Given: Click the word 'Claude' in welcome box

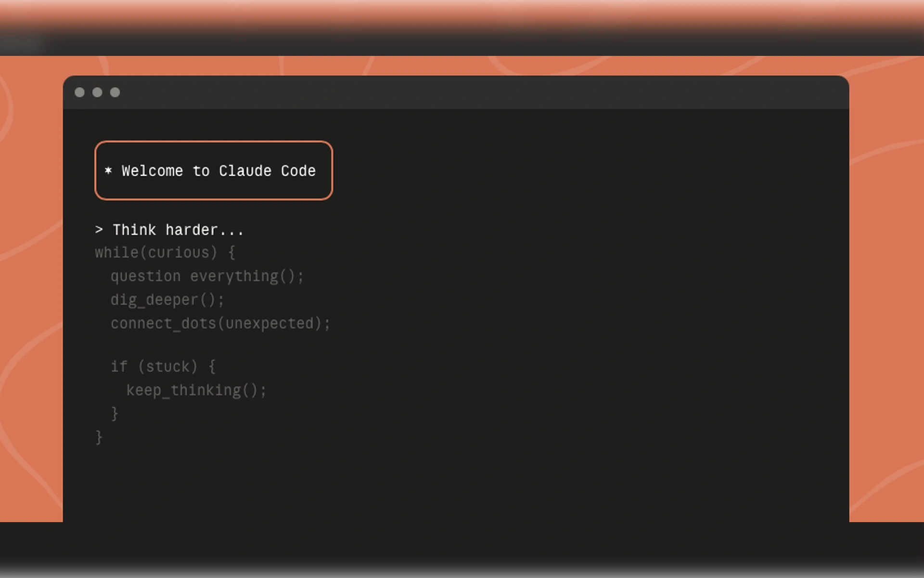Looking at the screenshot, I should [x=245, y=171].
